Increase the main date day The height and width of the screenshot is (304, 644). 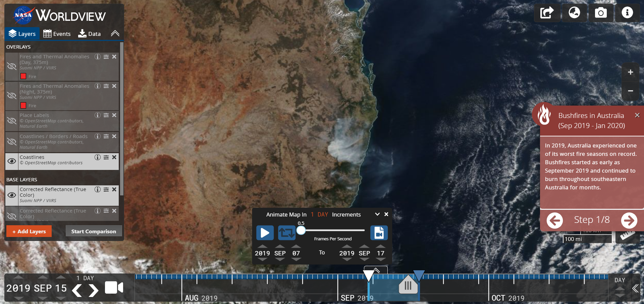point(61,277)
